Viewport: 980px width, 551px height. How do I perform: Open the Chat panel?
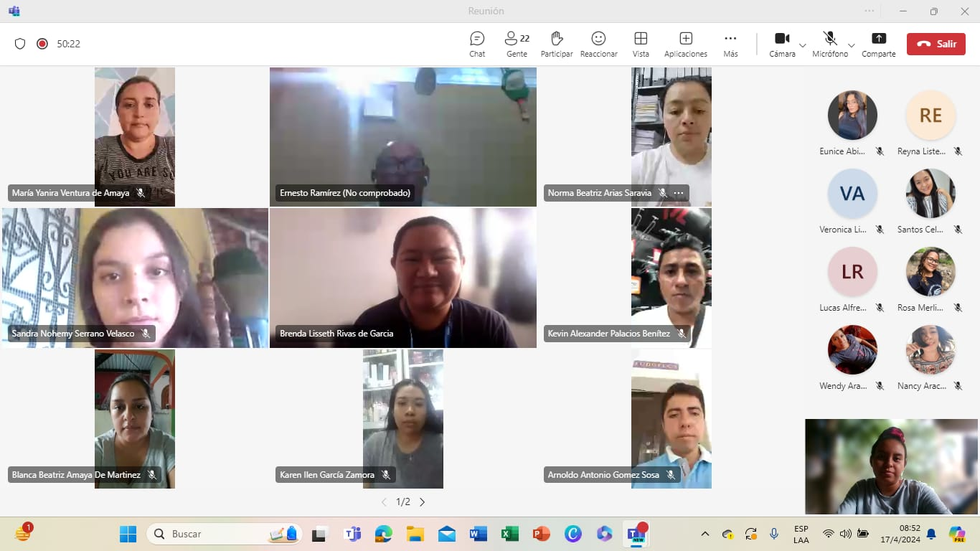pyautogui.click(x=477, y=44)
